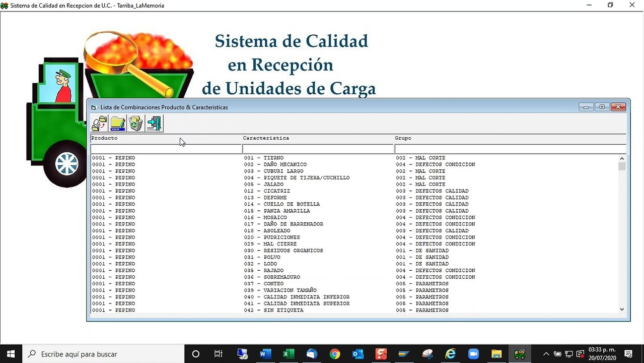The image size is (644, 363).
Task: Open Microsoft Word from the taskbar
Action: coord(265,354)
